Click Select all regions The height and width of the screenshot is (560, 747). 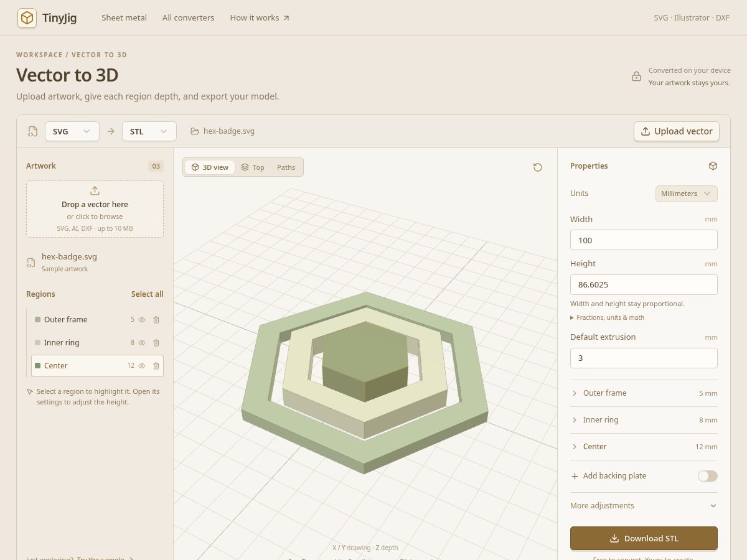click(x=147, y=294)
